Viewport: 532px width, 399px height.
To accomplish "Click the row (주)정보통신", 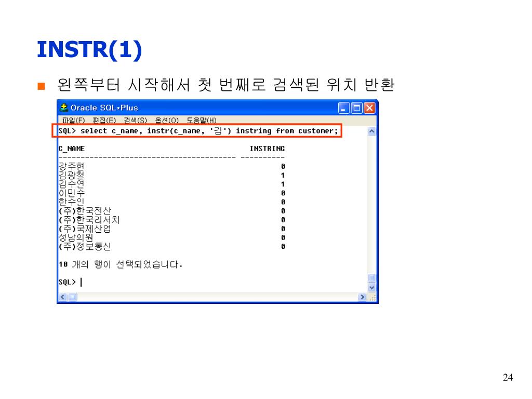I will point(171,246).
